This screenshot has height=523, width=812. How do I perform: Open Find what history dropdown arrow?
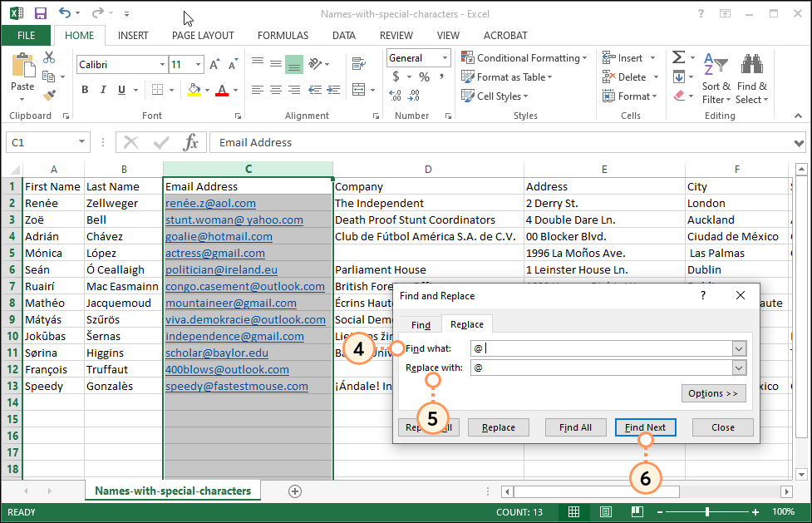(x=739, y=349)
